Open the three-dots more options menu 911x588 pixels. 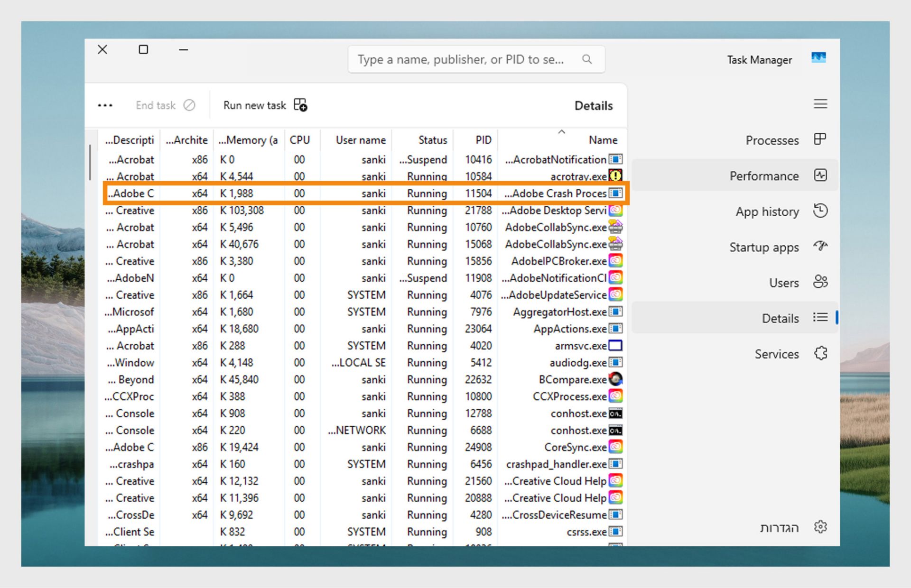point(105,105)
